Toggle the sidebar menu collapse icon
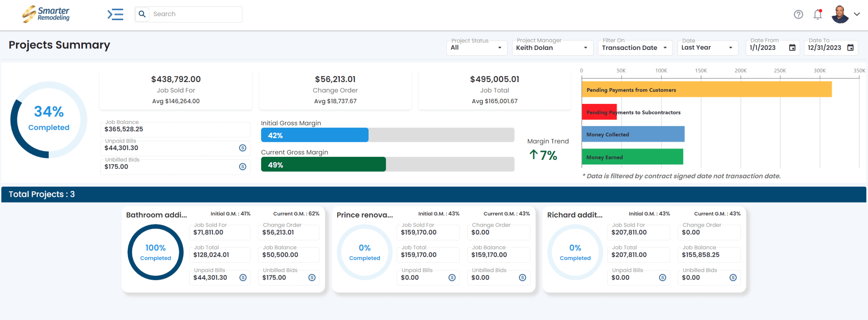This screenshot has width=868, height=320. pos(115,14)
